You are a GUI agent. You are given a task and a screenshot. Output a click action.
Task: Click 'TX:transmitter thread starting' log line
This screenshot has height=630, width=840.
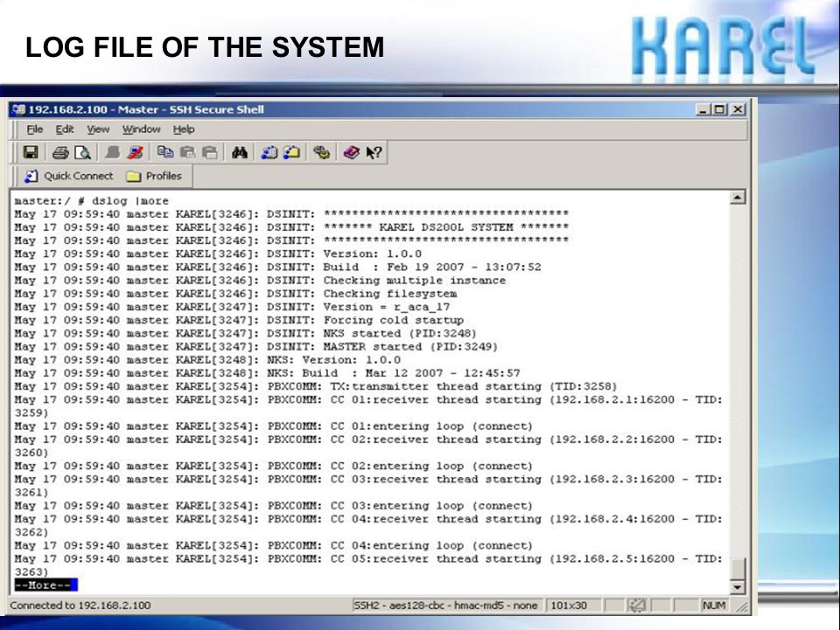click(x=316, y=386)
